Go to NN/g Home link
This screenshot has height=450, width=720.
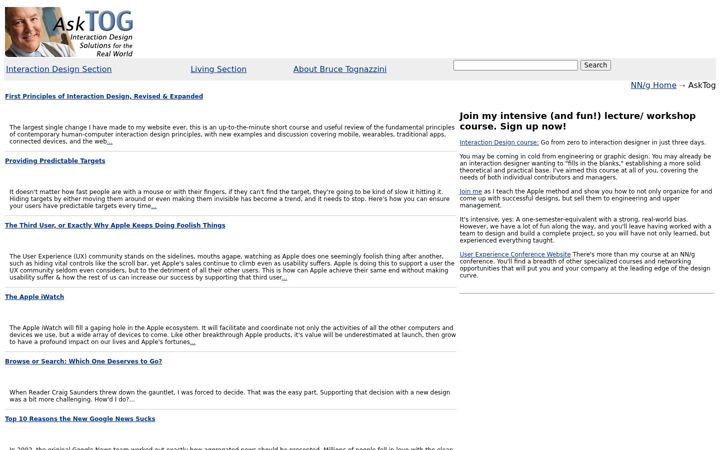point(653,85)
